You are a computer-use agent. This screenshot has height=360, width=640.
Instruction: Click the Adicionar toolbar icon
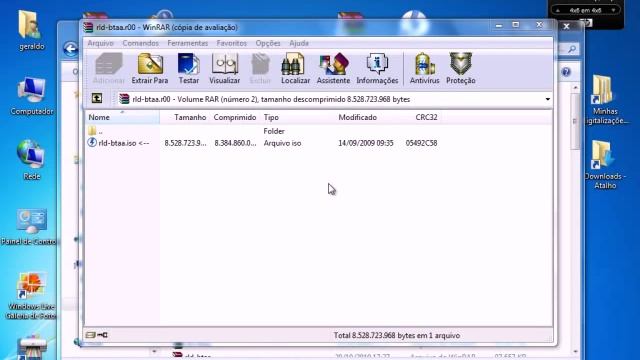click(108, 69)
